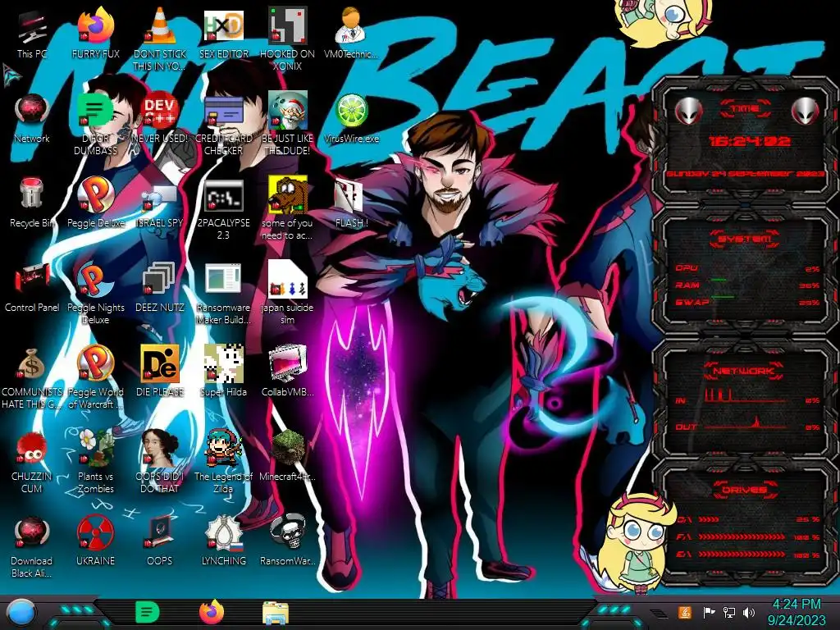The width and height of the screenshot is (840, 630).
Task: Open the LYNCHING noose icon
Action: coord(223,541)
